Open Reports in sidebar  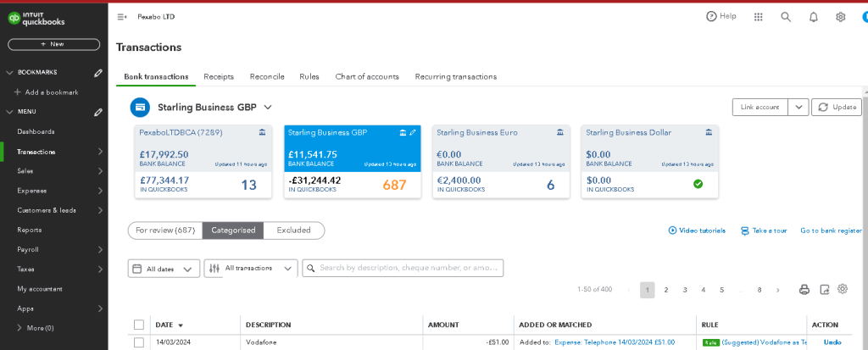30,230
